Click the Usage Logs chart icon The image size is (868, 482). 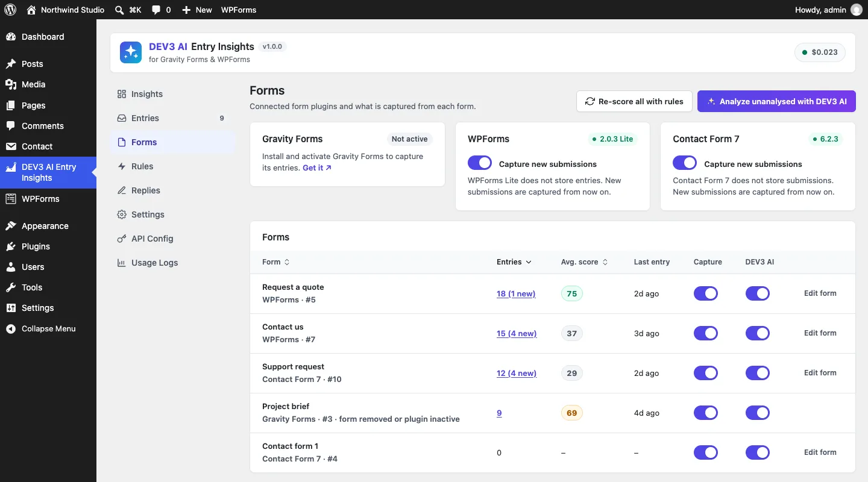(122, 263)
